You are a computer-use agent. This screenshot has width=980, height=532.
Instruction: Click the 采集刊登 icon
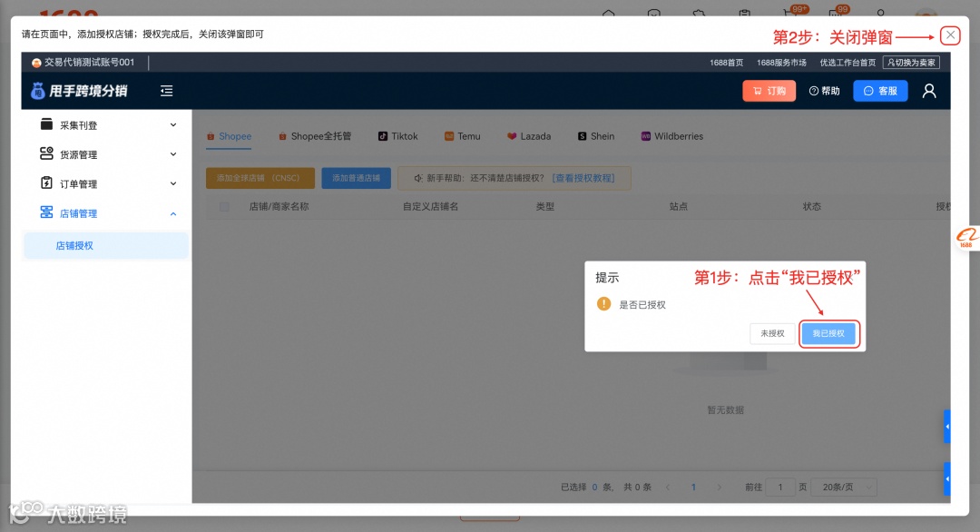point(46,124)
